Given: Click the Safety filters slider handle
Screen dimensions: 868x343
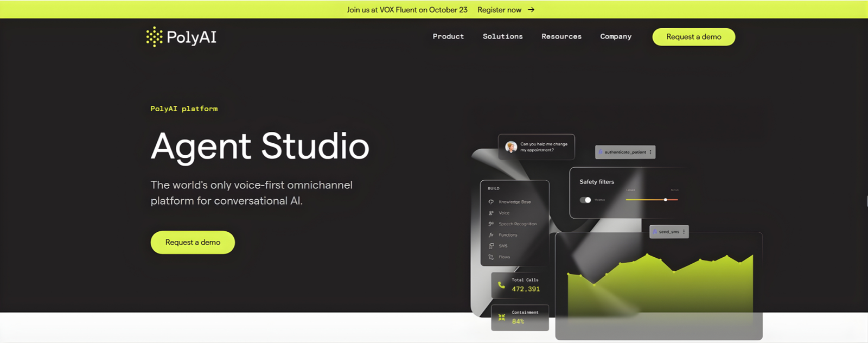Looking at the screenshot, I should [666, 200].
